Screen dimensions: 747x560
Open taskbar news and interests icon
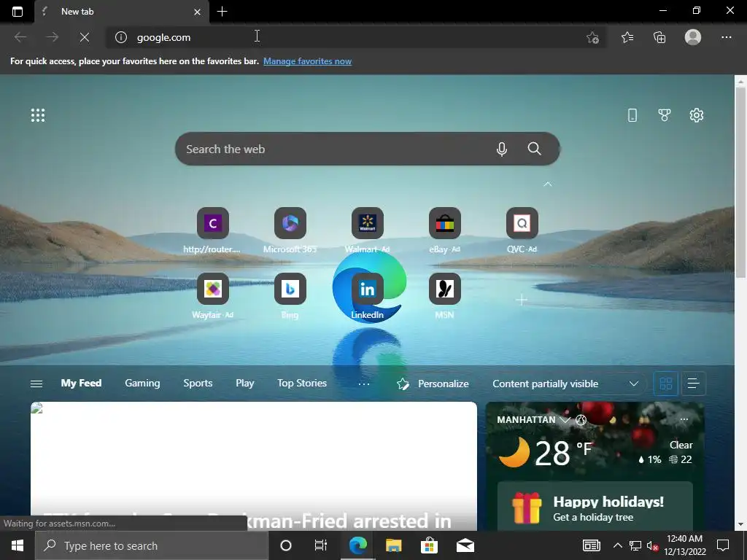tap(591, 545)
